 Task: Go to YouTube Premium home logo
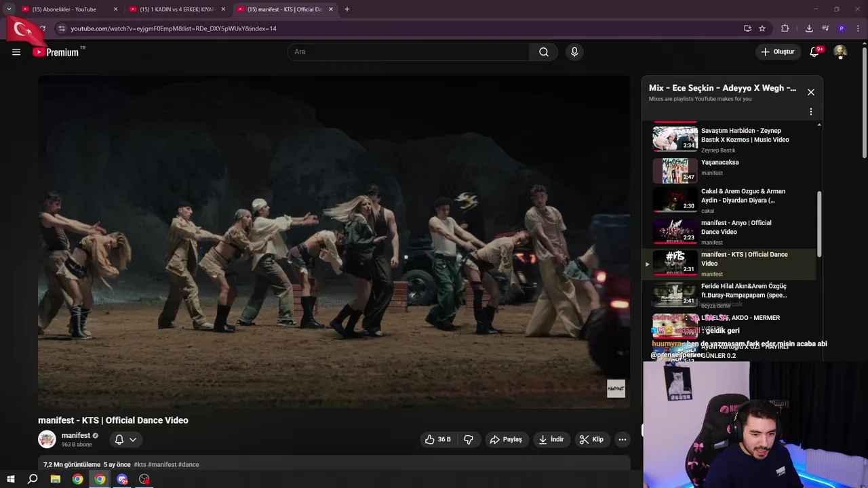pos(56,52)
